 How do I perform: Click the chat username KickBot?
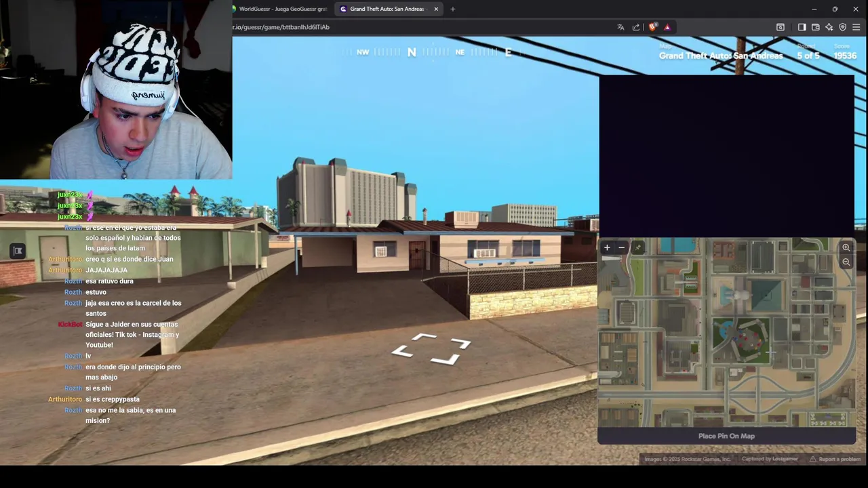[x=70, y=325]
